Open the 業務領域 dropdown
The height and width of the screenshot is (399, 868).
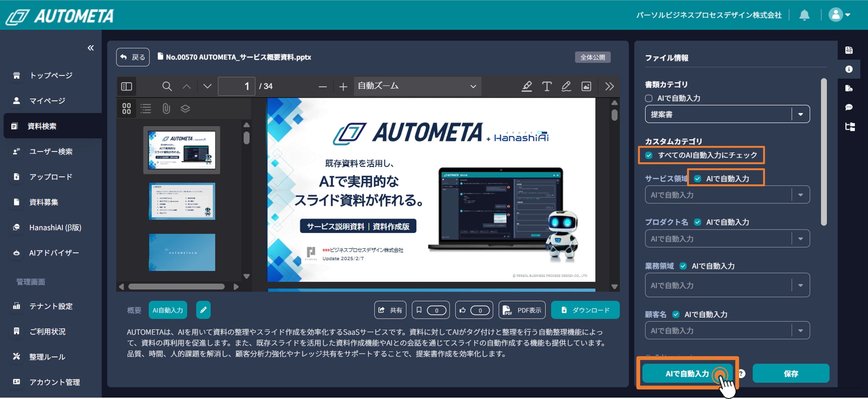click(x=727, y=285)
